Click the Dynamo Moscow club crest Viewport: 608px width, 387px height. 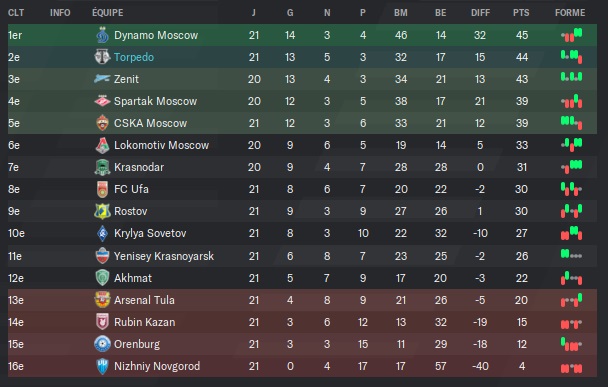(x=102, y=35)
